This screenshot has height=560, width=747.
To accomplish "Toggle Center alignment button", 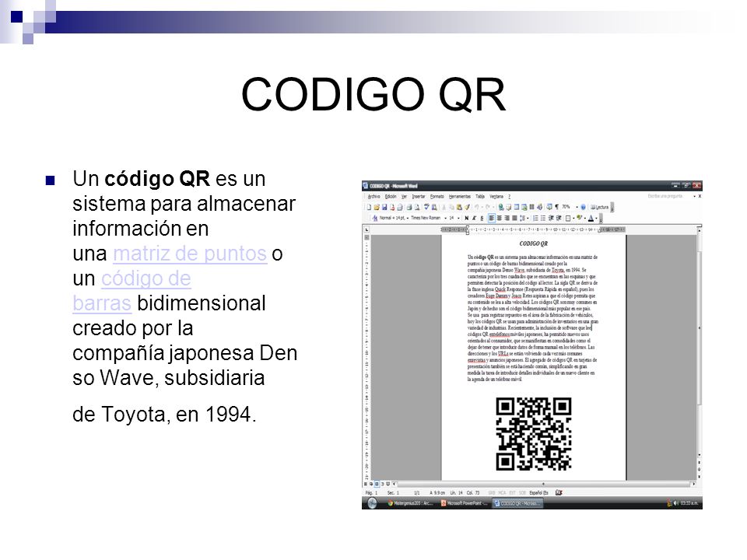I will click(500, 218).
